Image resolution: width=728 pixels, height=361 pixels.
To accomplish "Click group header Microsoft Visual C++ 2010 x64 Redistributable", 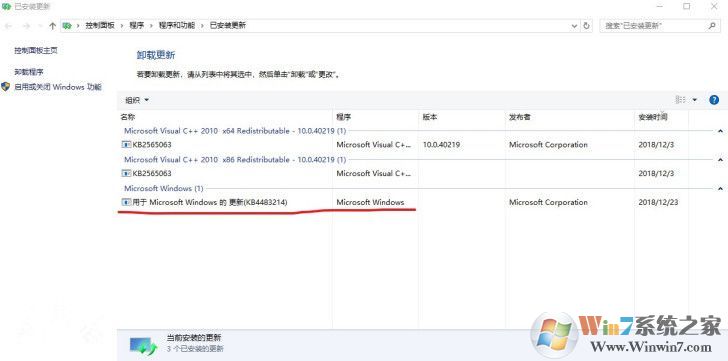I will (235, 131).
